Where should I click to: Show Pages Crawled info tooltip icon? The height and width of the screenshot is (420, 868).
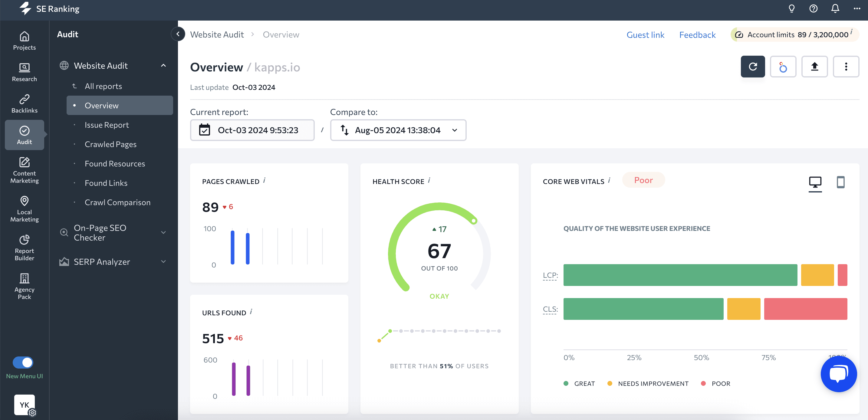tap(264, 181)
